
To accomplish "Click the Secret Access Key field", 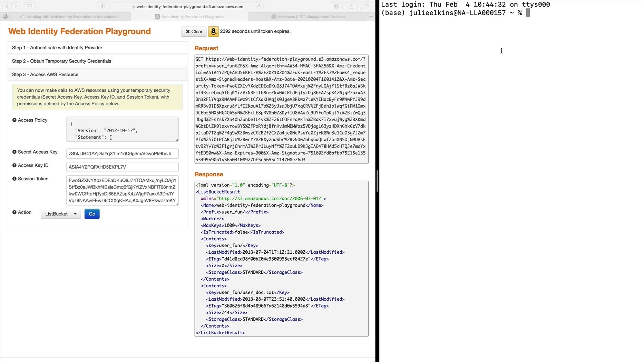I will pos(123,153).
